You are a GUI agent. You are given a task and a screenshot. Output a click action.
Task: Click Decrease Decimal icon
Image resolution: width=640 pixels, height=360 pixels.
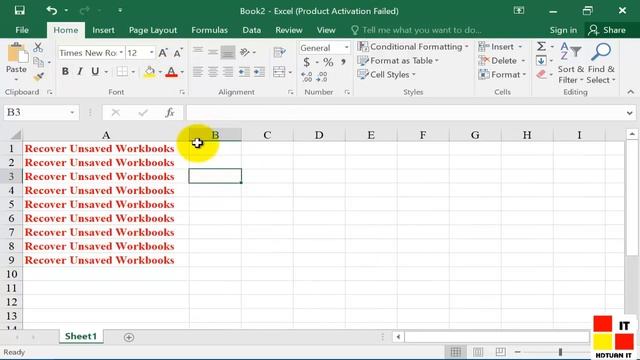(322, 76)
